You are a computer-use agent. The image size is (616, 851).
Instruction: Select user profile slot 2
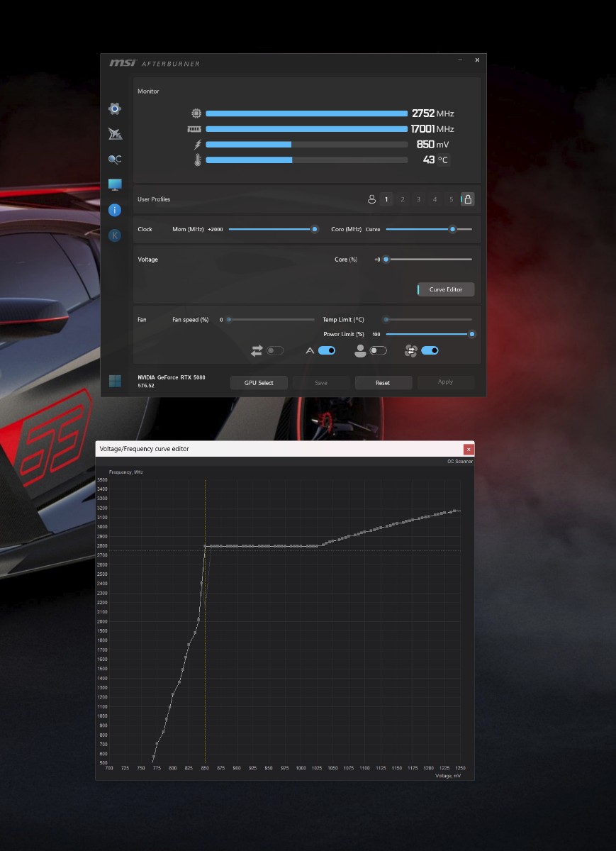pos(403,199)
